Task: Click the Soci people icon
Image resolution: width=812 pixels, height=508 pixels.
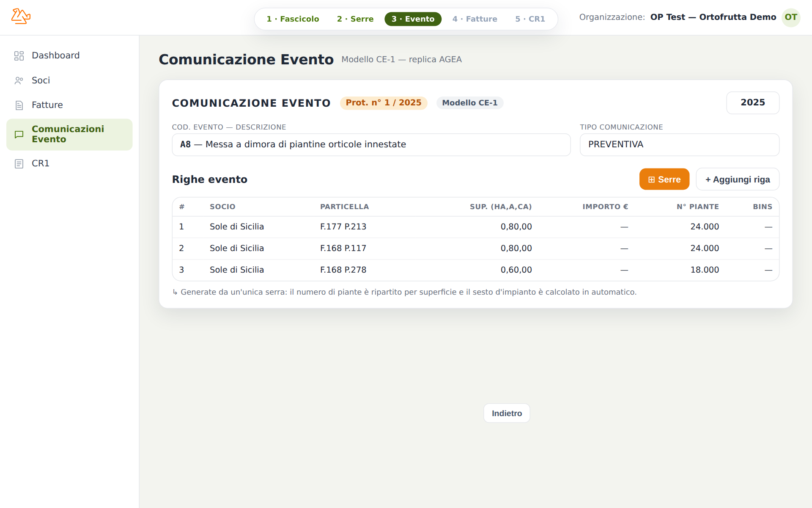Action: click(x=19, y=80)
